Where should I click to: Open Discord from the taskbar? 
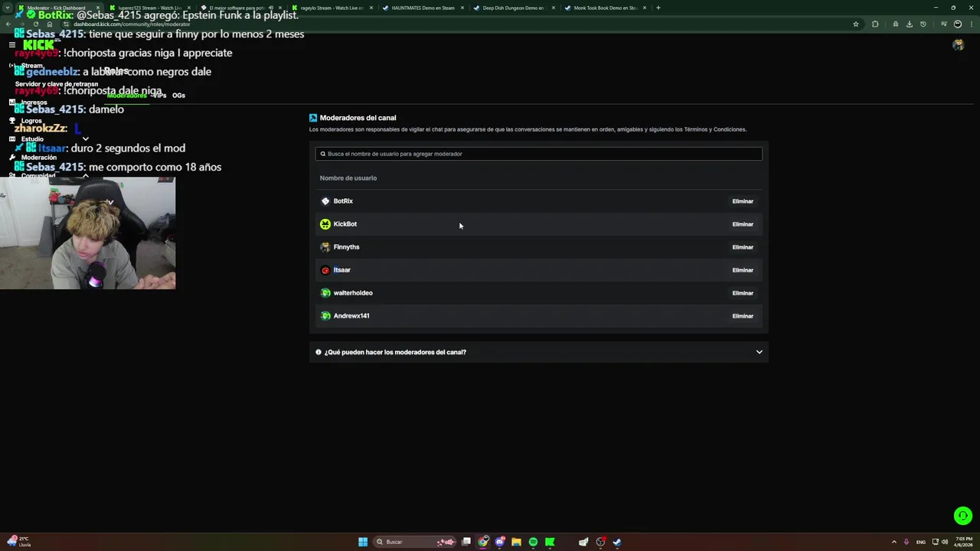pos(499,542)
